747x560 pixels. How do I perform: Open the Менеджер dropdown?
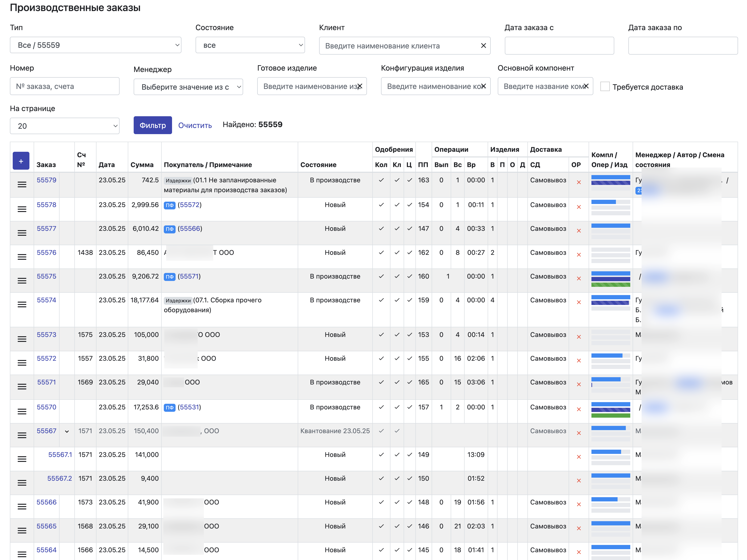click(x=188, y=87)
